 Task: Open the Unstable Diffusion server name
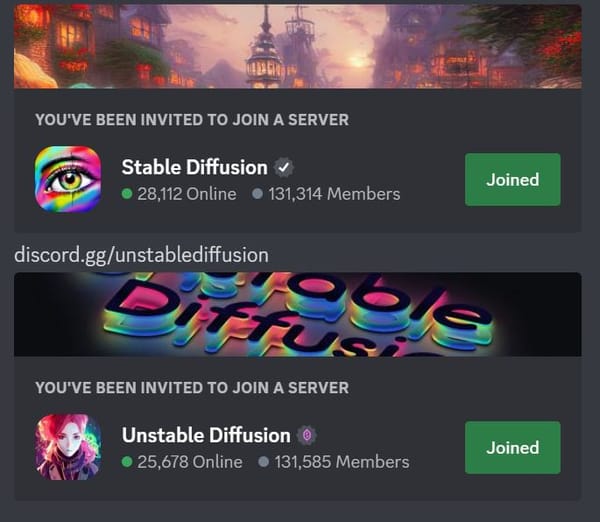[206, 435]
